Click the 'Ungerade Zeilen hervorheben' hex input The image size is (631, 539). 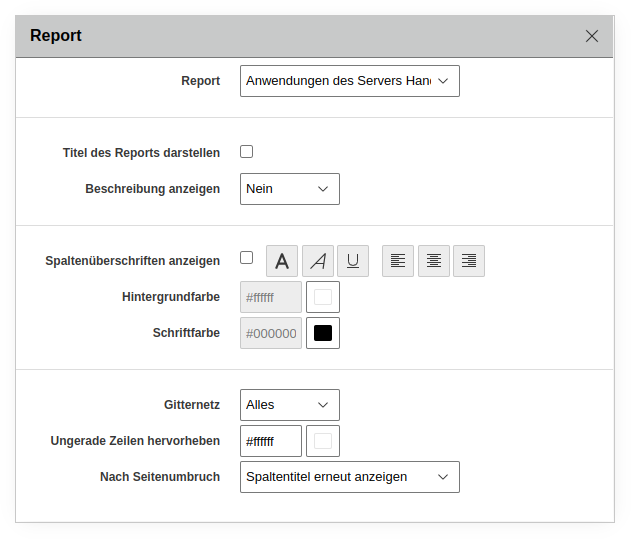[x=271, y=441]
